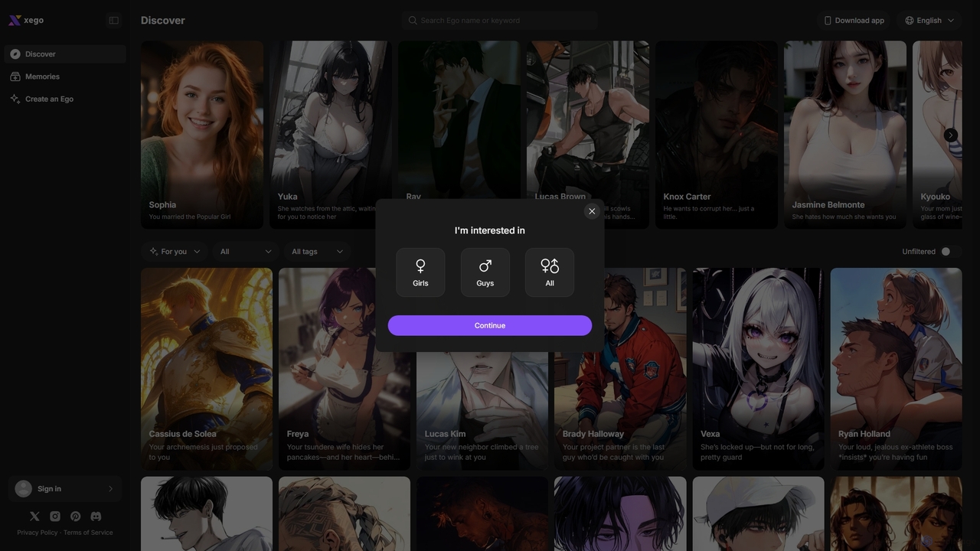
Task: Open Memories in the sidebar
Action: click(x=65, y=77)
